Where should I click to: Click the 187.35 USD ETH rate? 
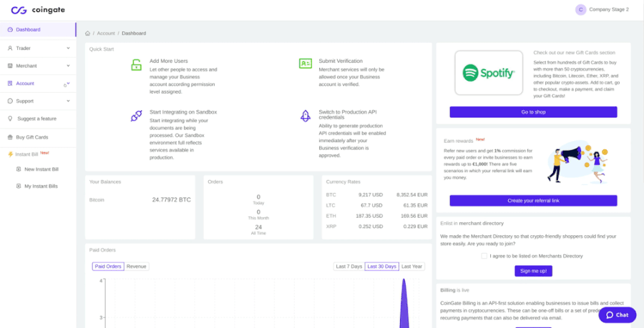click(x=370, y=216)
